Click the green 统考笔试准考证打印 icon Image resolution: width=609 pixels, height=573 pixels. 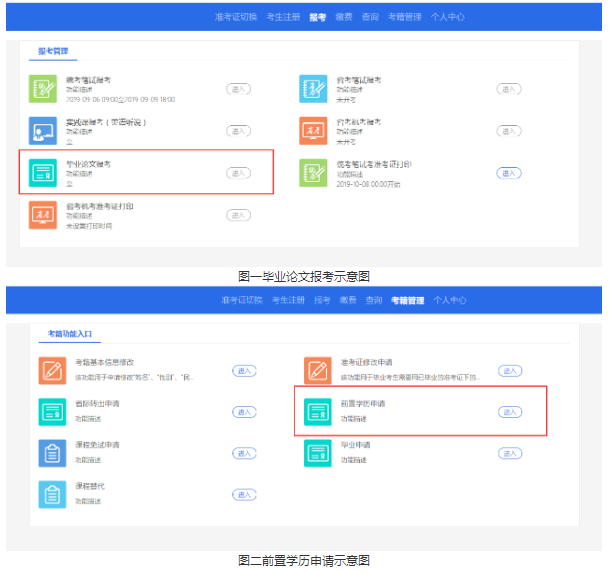coord(313,173)
